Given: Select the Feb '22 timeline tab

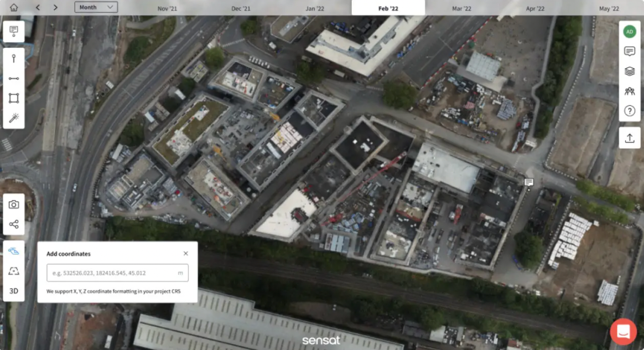Looking at the screenshot, I should (x=388, y=8).
